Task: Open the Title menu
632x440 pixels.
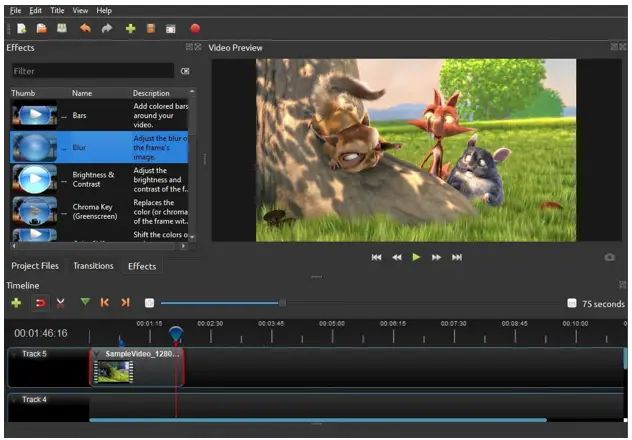Action: (x=57, y=10)
